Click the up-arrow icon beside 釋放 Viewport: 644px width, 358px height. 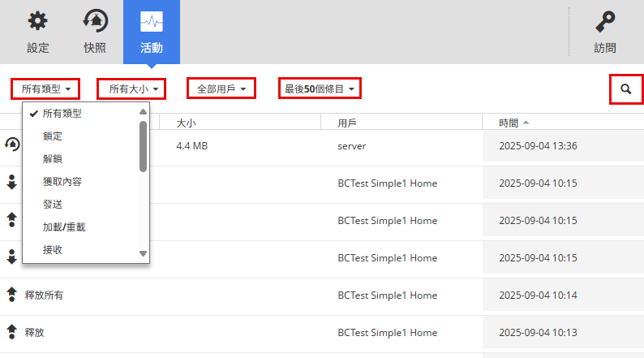pos(12,332)
